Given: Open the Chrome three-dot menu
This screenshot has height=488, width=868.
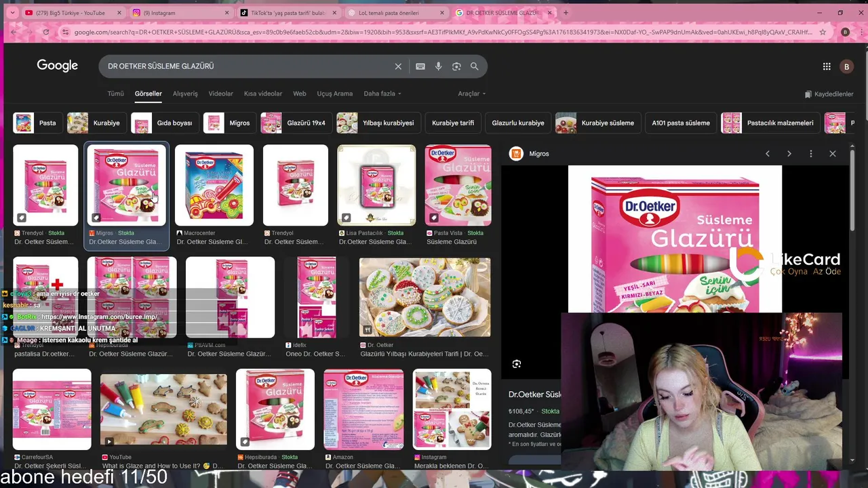Looking at the screenshot, I should tap(860, 32).
